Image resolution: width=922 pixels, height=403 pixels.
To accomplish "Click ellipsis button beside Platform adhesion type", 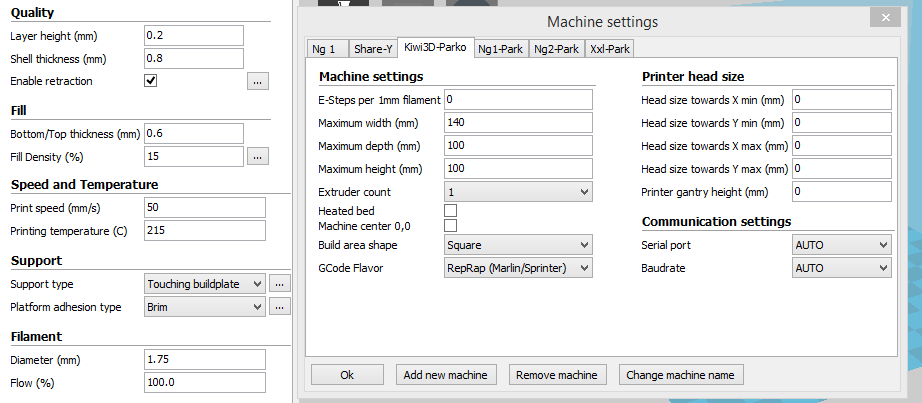I will click(280, 307).
